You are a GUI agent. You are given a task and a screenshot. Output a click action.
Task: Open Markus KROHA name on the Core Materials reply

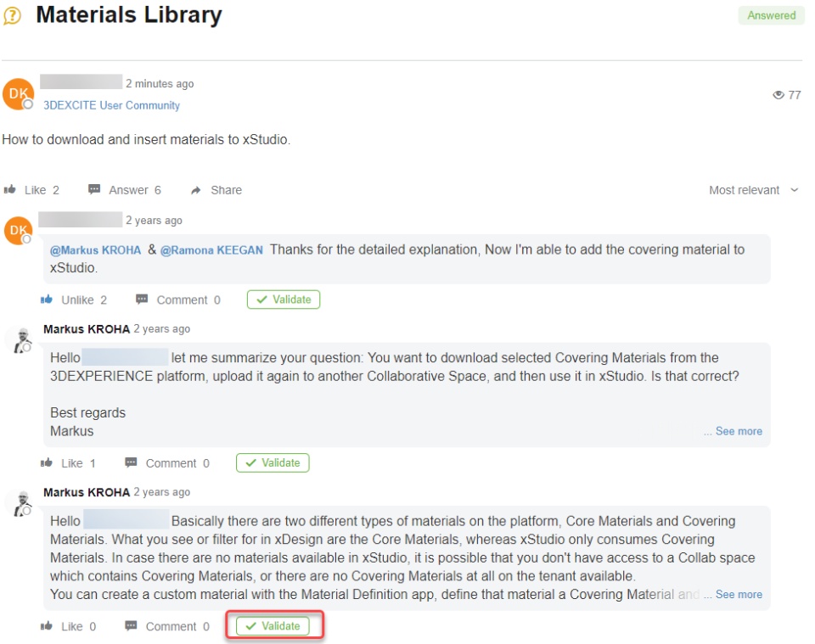click(x=87, y=492)
